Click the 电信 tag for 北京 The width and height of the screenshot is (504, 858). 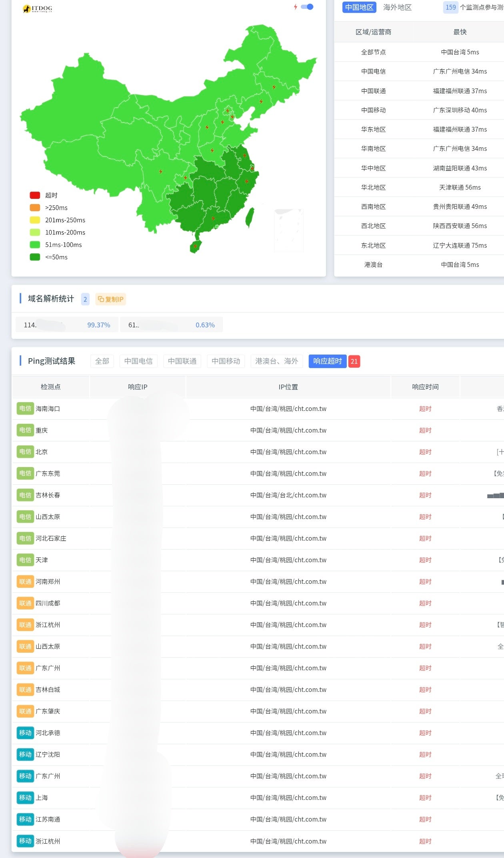pyautogui.click(x=25, y=452)
